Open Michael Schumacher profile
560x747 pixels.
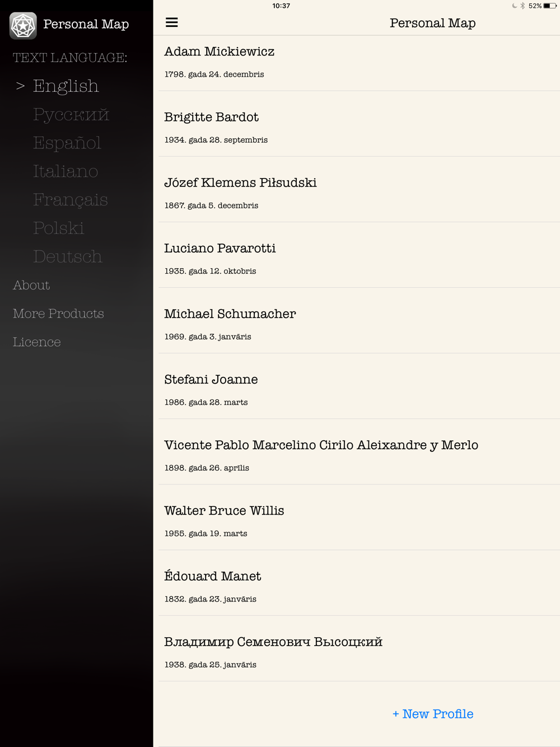point(358,324)
